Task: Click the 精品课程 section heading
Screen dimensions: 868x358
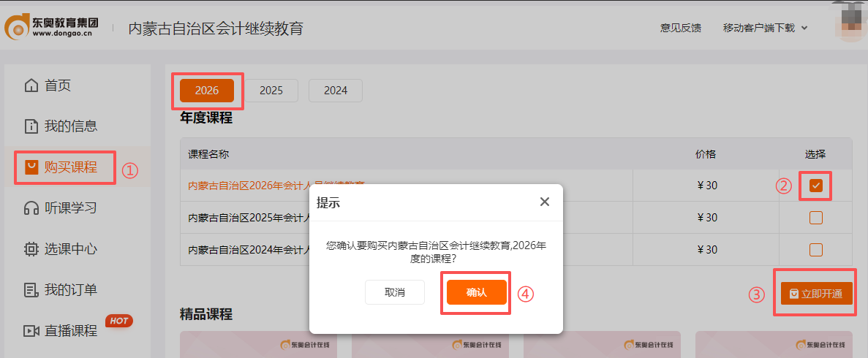Action: click(206, 314)
